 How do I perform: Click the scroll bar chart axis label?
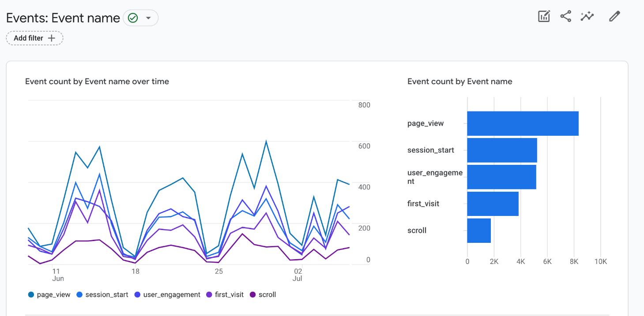tap(417, 230)
